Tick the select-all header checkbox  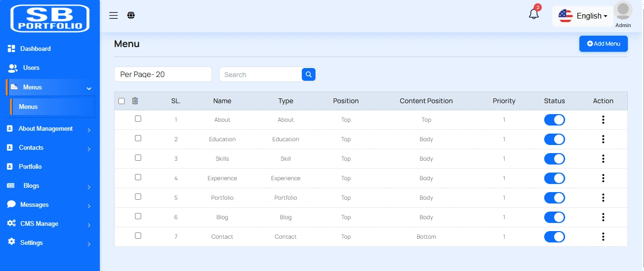(122, 101)
